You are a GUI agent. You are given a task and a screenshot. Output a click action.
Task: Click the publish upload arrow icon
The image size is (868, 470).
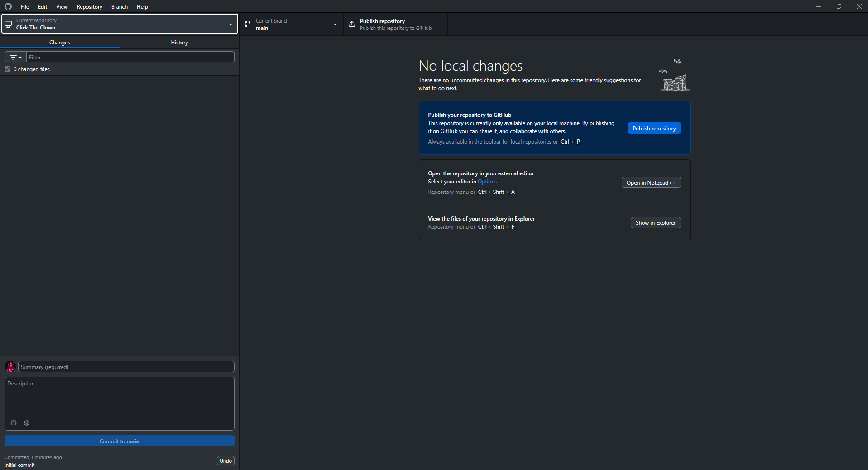(x=352, y=24)
